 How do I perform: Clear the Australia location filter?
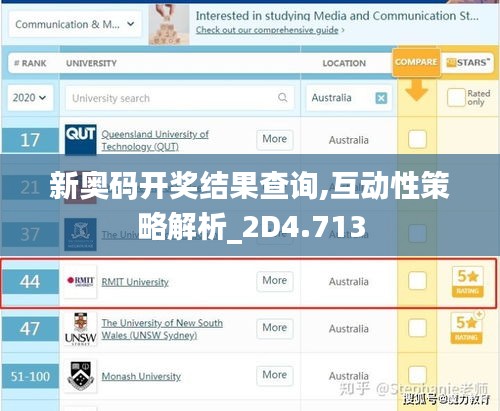point(381,98)
